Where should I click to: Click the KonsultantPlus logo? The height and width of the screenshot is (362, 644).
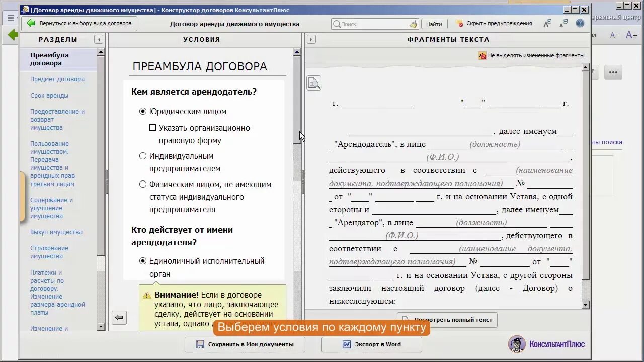pos(546,344)
